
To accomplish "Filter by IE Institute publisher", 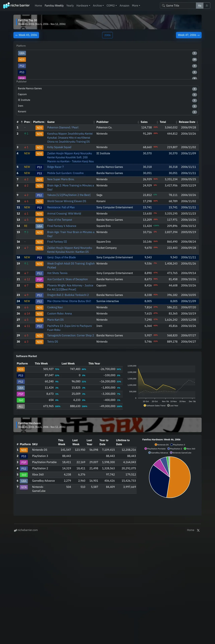I will pos(107,100).
